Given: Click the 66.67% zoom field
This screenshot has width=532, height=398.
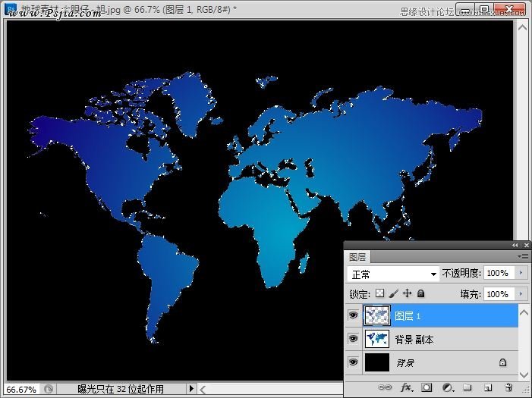Looking at the screenshot, I should [21, 389].
